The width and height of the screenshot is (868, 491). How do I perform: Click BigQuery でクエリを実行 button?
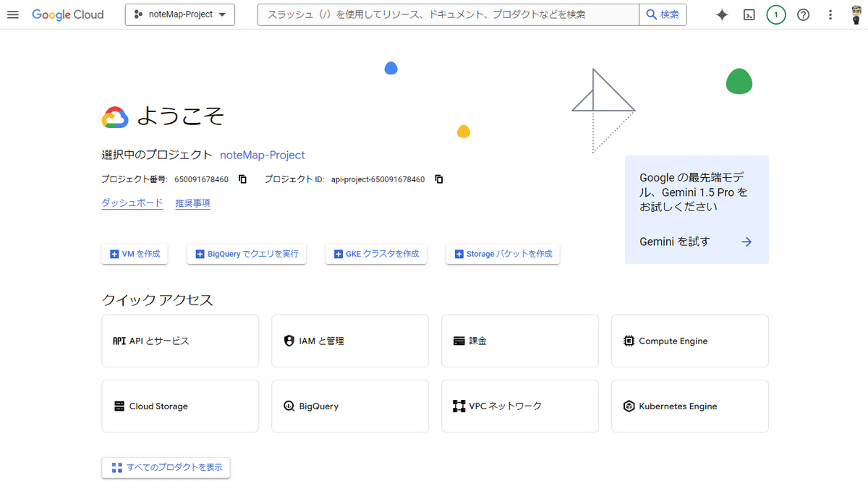247,254
